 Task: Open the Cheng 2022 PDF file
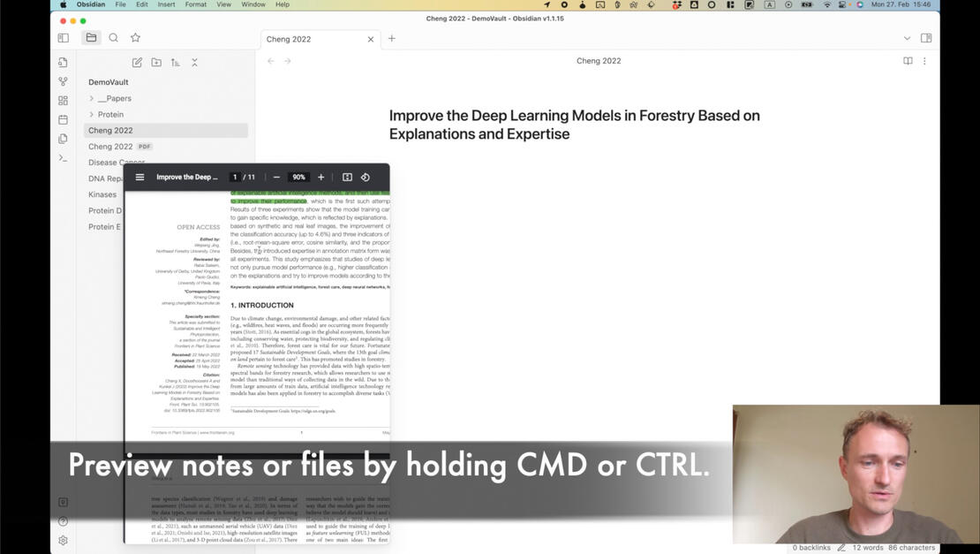point(111,147)
